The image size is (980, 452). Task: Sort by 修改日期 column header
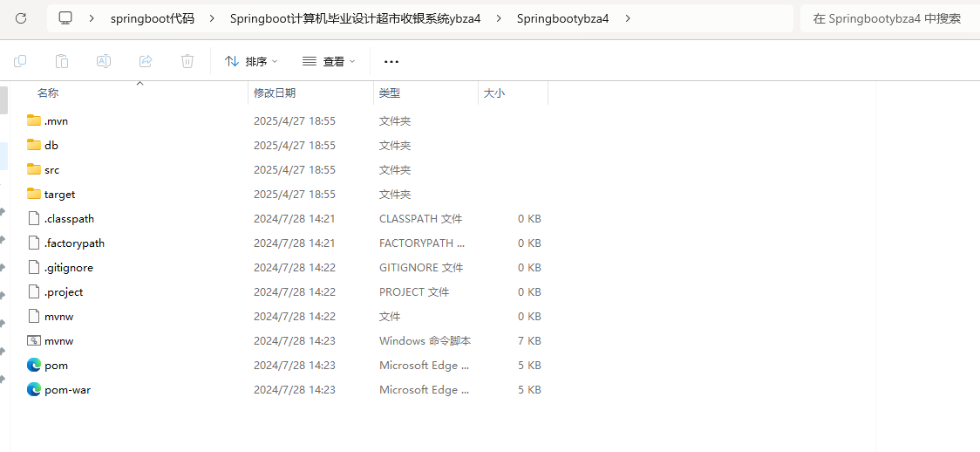pyautogui.click(x=275, y=93)
